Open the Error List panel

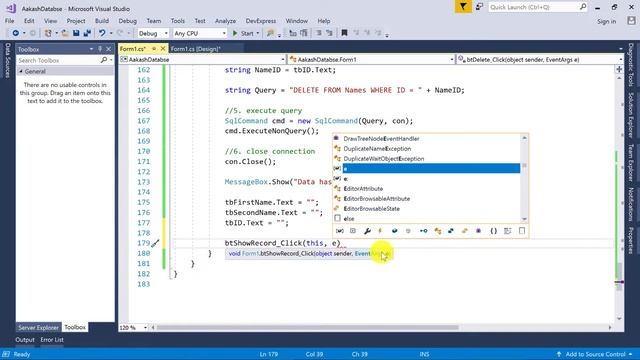coord(52,340)
